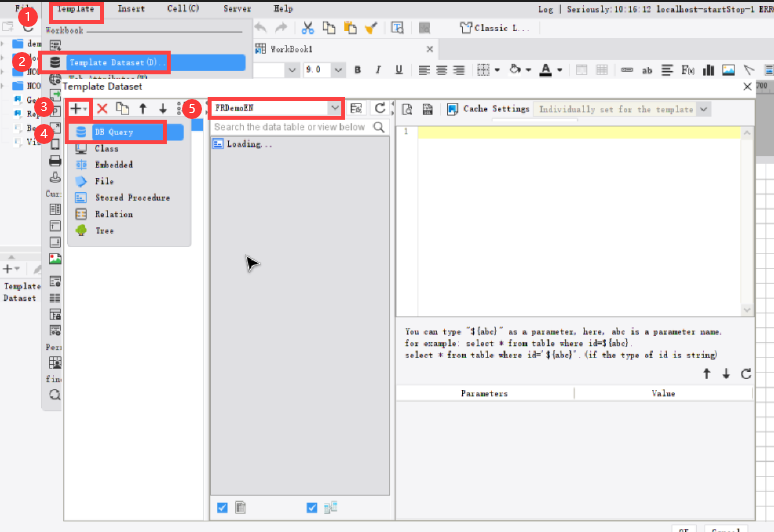Click line 1 of SQL editor
The height and width of the screenshot is (532, 774).
tap(579, 132)
